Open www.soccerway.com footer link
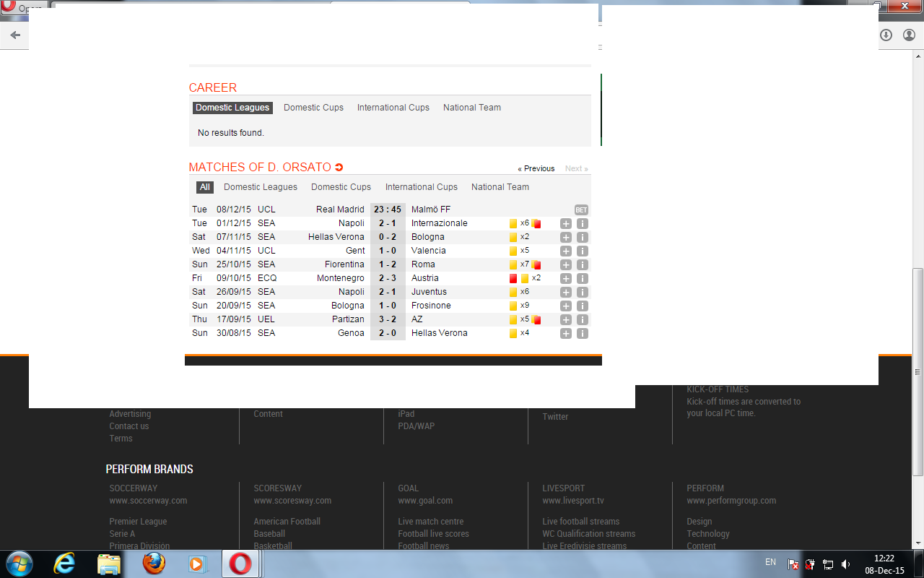The width and height of the screenshot is (924, 578). pos(148,501)
